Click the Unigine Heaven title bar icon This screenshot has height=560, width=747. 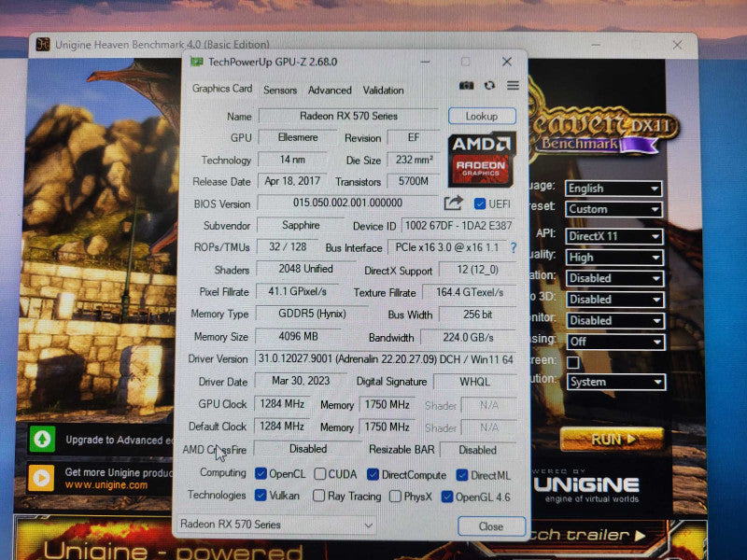[43, 44]
